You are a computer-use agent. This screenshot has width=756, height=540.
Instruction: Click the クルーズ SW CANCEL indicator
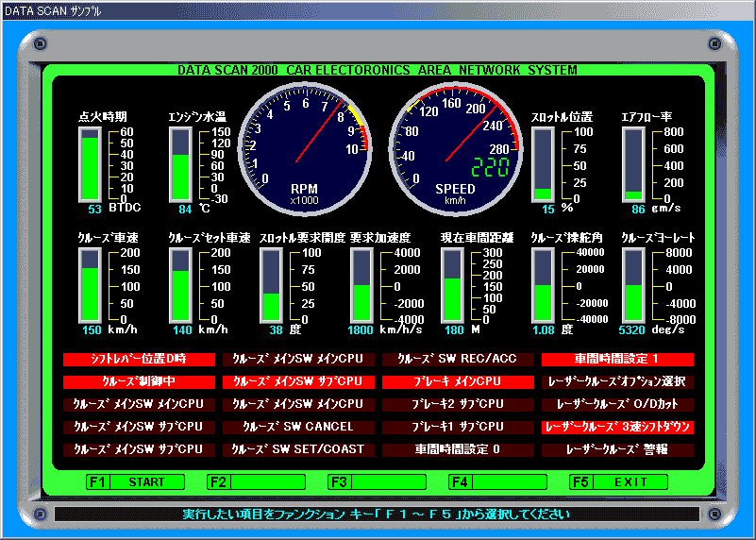pos(298,427)
